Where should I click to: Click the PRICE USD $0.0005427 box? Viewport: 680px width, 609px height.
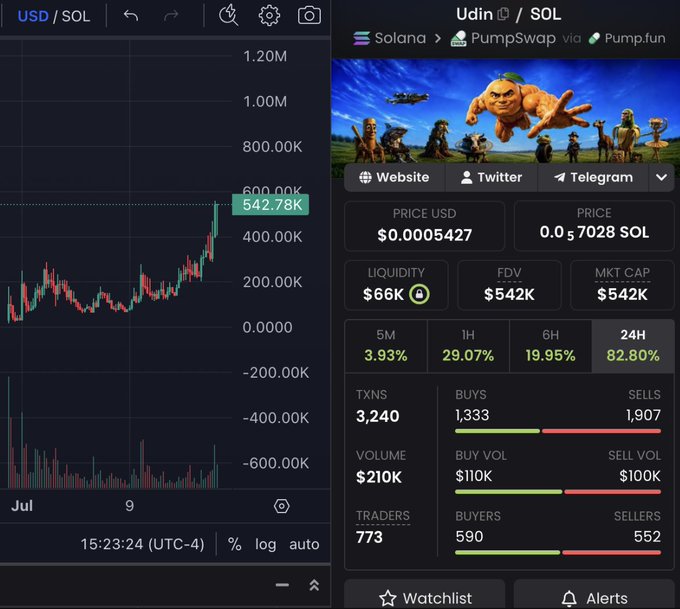(425, 226)
